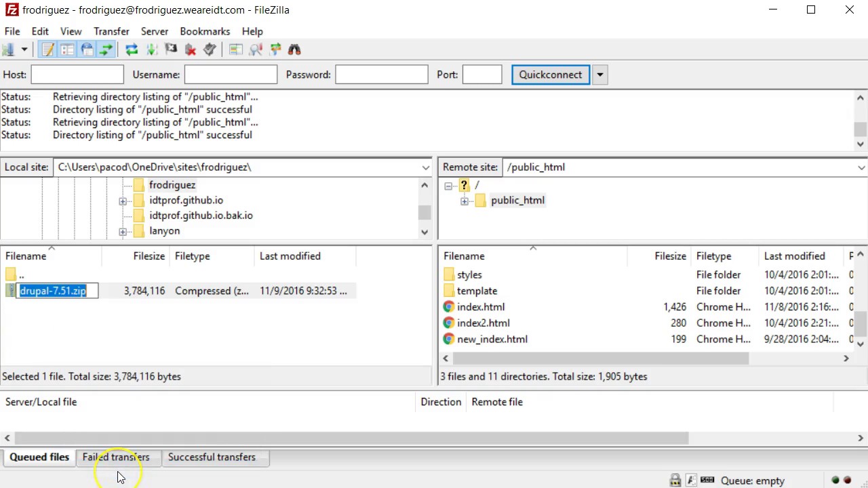The width and height of the screenshot is (868, 488).
Task: Expand lanyon folder in local tree
Action: pyautogui.click(x=122, y=231)
